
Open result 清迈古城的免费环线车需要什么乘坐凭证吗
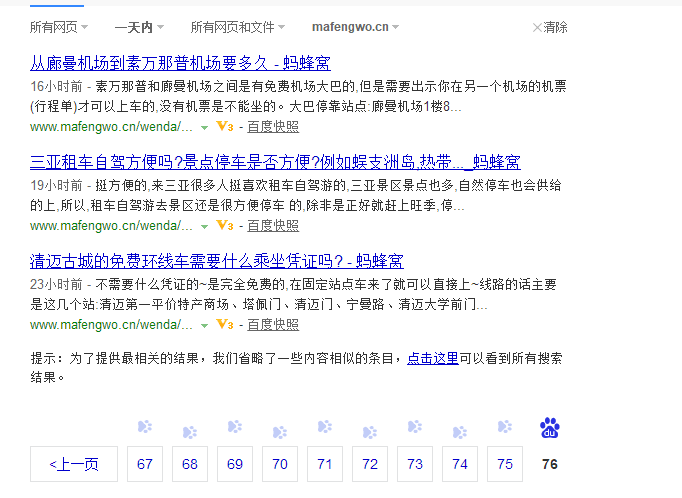pos(217,261)
